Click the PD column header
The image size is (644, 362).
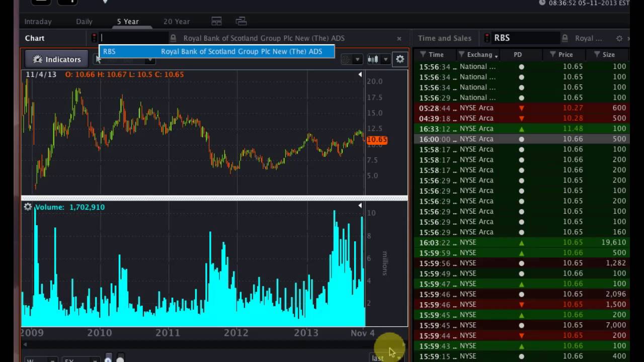[x=518, y=54]
